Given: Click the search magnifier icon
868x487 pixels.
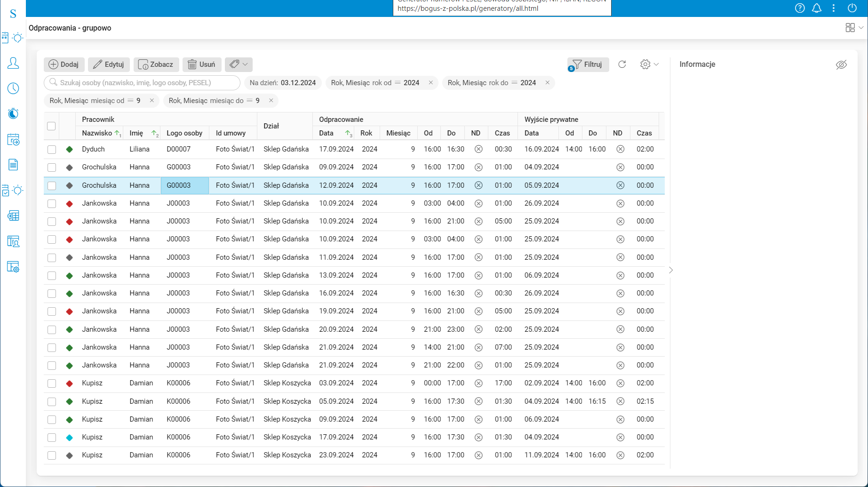Looking at the screenshot, I should [x=53, y=82].
